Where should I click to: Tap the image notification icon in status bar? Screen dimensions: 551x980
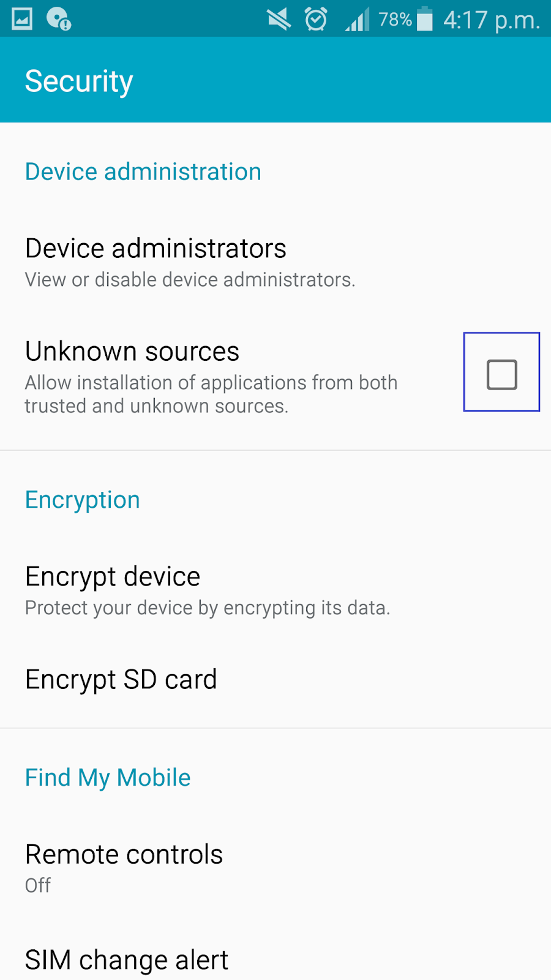coord(22,19)
